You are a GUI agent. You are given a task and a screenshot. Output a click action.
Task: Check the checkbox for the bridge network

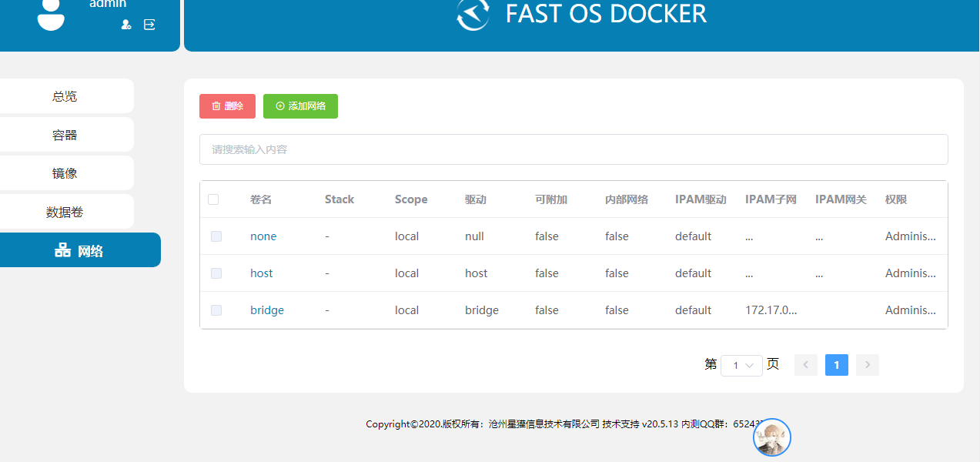click(x=216, y=310)
